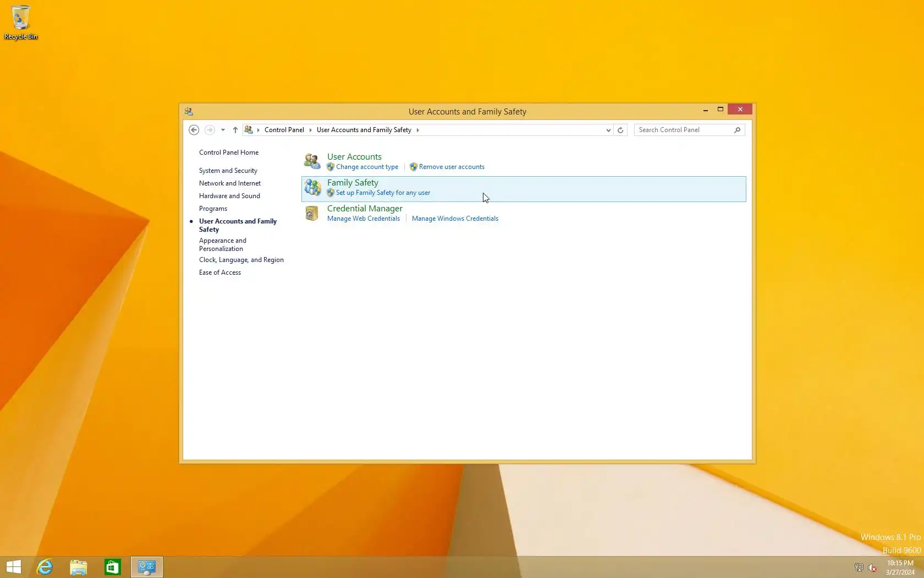Open the recent locations dropdown arrow
924x578 pixels.
click(223, 130)
